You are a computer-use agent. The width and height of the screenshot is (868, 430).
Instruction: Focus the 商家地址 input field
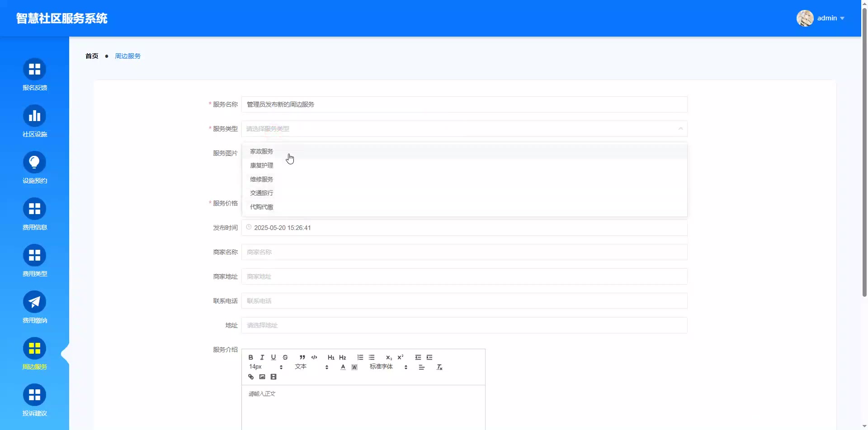point(464,276)
